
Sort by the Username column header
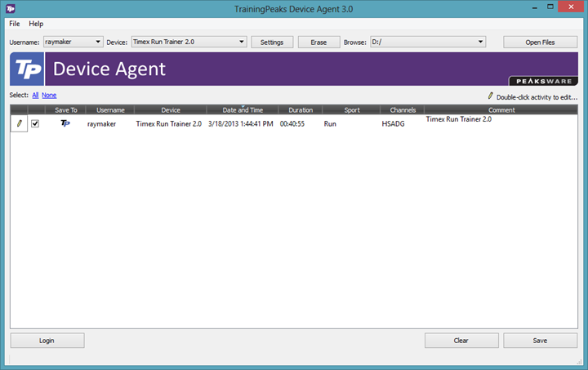pos(110,109)
